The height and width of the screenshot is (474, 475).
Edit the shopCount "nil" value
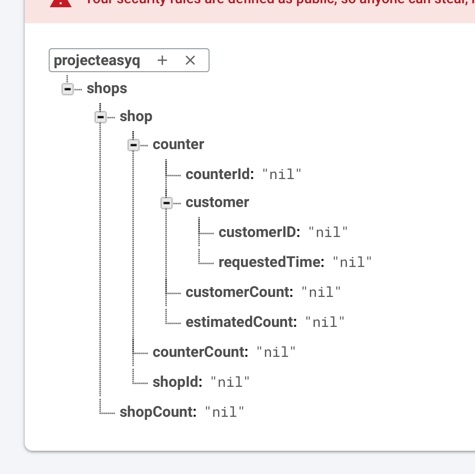point(225,412)
